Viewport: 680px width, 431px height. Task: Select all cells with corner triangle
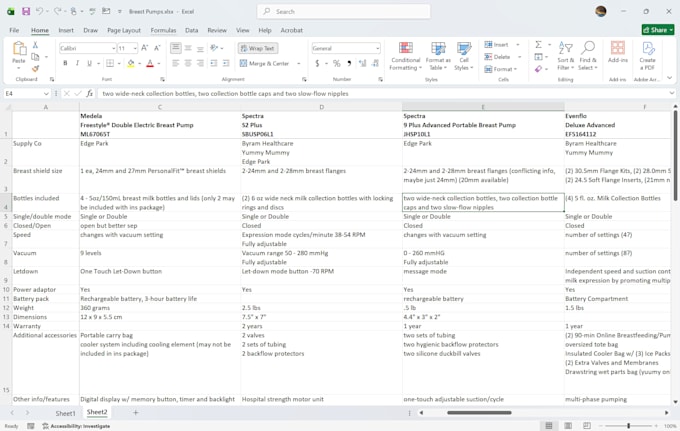pos(8,107)
